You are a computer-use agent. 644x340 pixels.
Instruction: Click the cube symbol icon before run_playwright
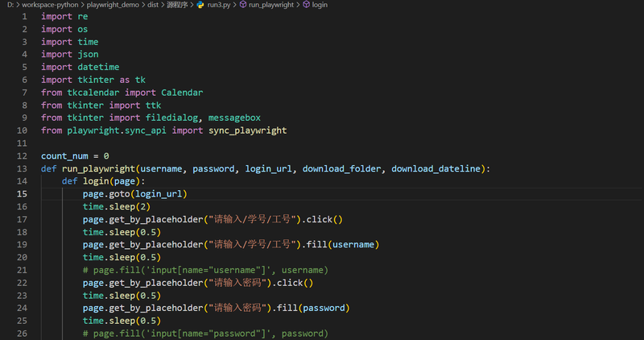243,5
